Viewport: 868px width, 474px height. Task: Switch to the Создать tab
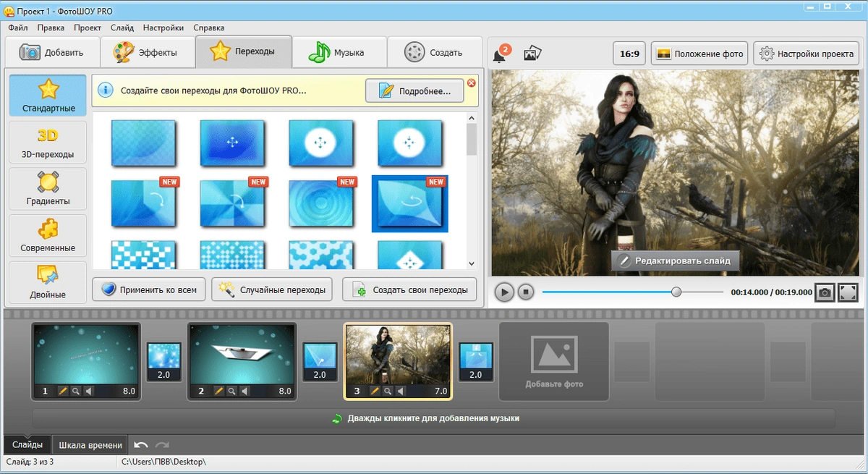point(434,52)
